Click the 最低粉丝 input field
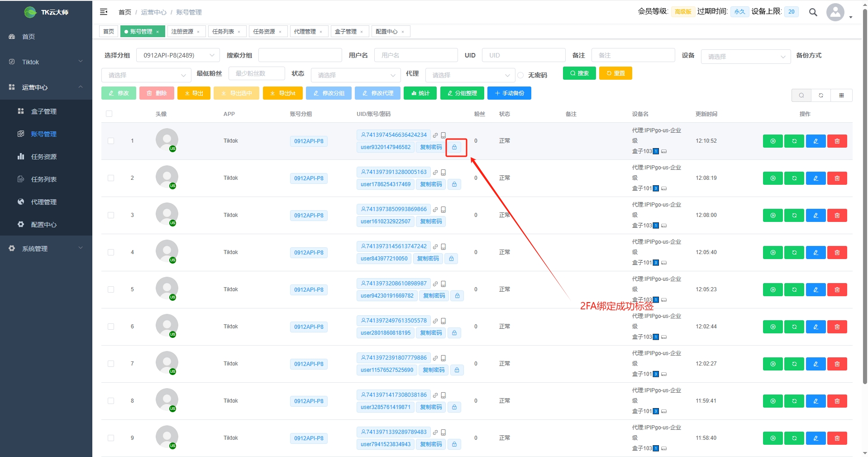This screenshot has width=868, height=457. (x=257, y=73)
